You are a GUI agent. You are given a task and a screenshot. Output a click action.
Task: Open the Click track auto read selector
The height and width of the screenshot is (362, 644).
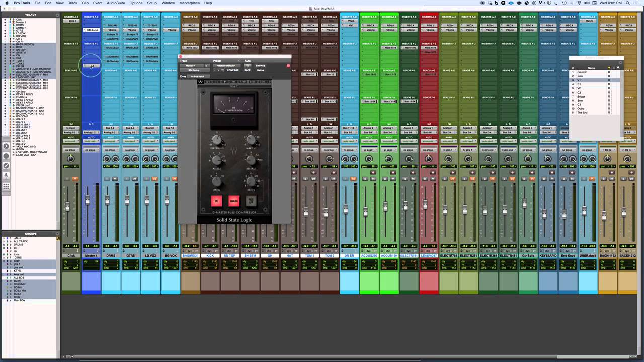[x=71, y=141]
